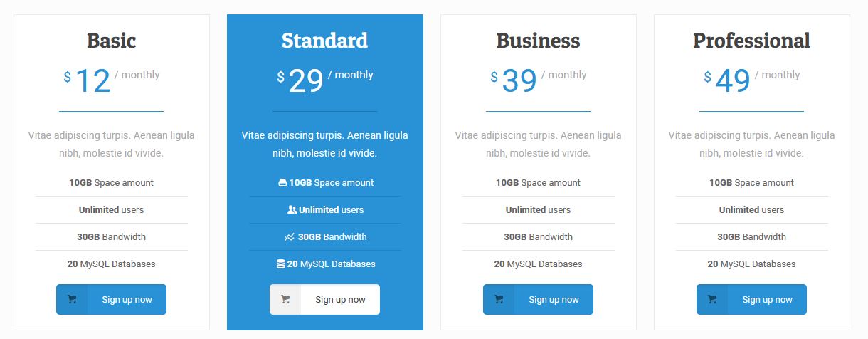Click the bandwidth chart icon in Standard

pos(289,237)
